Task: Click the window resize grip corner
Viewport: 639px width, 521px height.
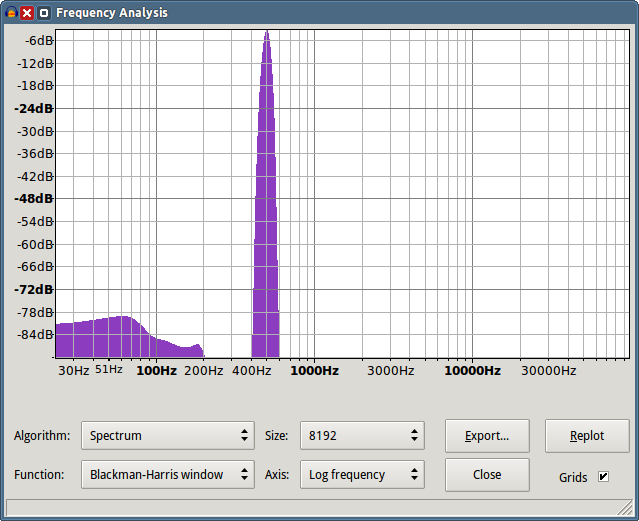Action: click(x=625, y=509)
